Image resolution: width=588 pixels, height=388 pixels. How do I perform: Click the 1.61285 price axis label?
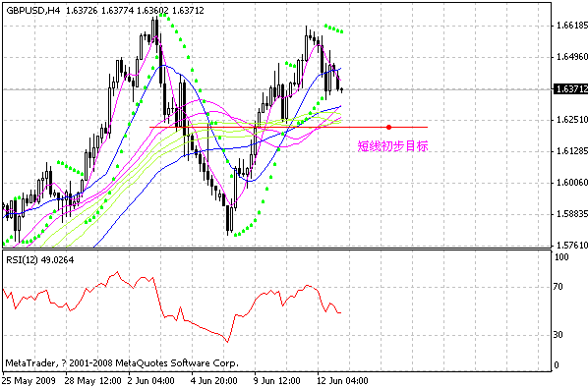pyautogui.click(x=572, y=151)
